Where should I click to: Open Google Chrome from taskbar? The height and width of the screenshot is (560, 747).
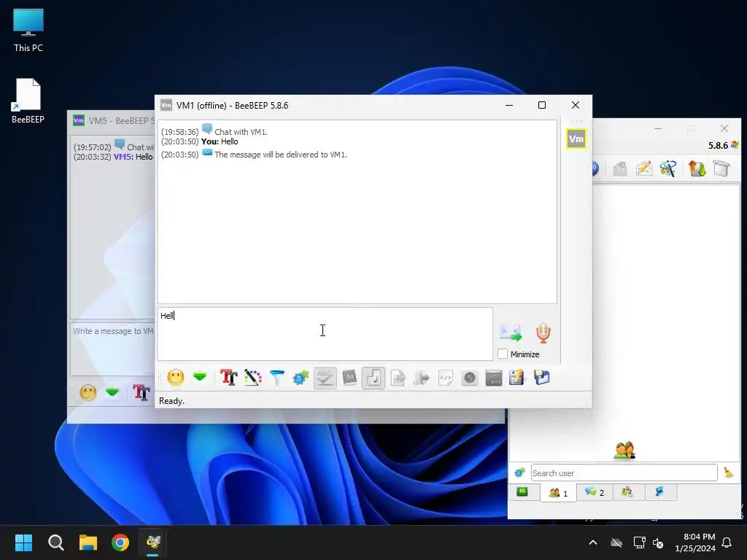[120, 542]
